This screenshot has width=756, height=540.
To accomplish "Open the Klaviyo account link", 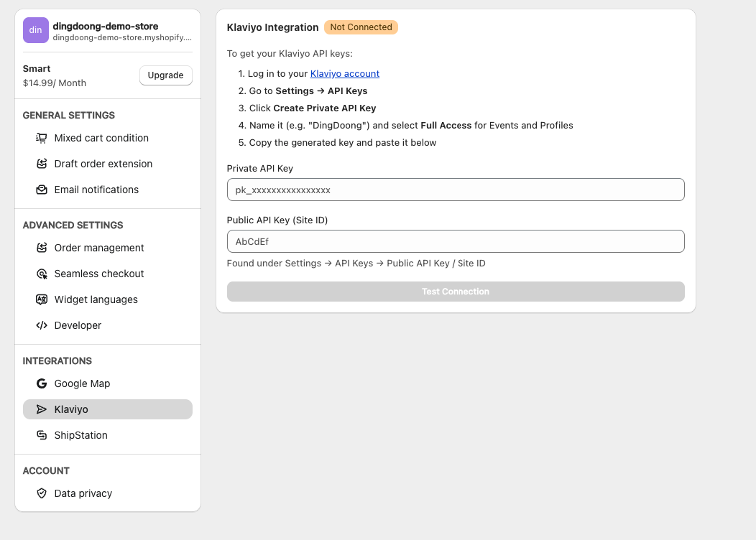I will (x=345, y=74).
